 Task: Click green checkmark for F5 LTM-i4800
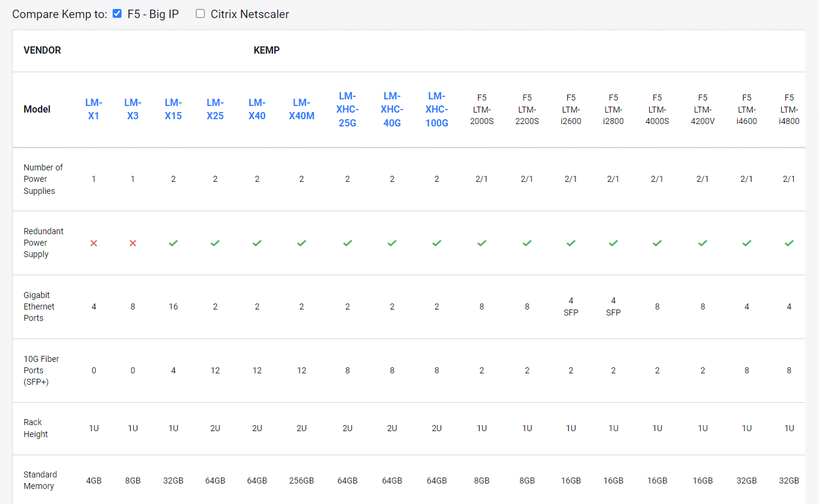click(789, 243)
